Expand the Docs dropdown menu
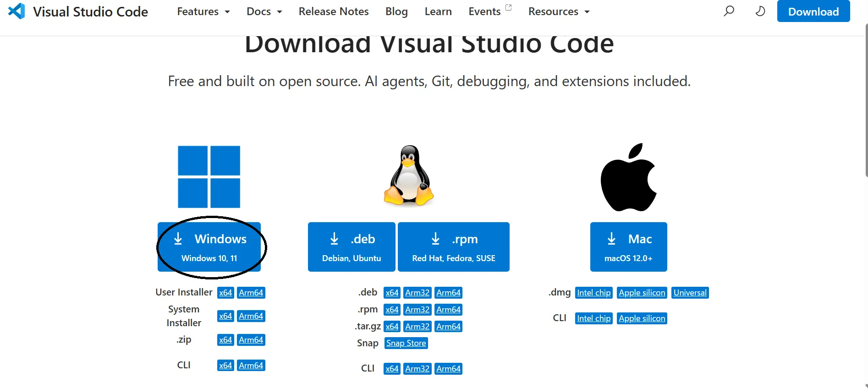The height and width of the screenshot is (388, 868). pos(264,11)
